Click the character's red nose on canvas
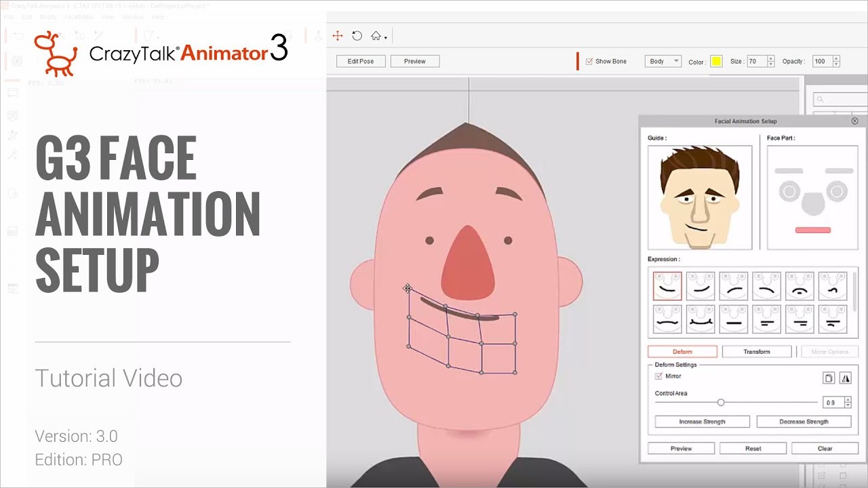 click(x=468, y=264)
